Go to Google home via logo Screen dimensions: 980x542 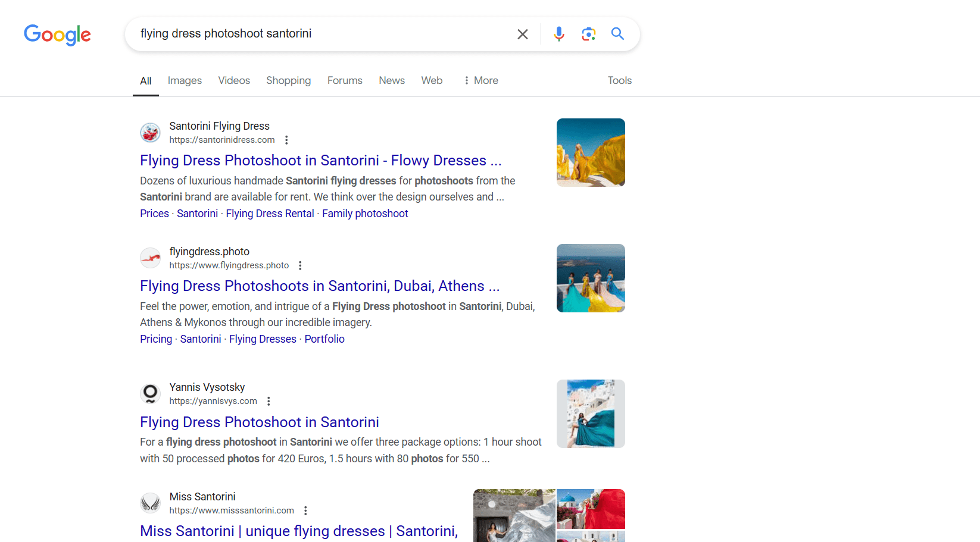pyautogui.click(x=57, y=35)
